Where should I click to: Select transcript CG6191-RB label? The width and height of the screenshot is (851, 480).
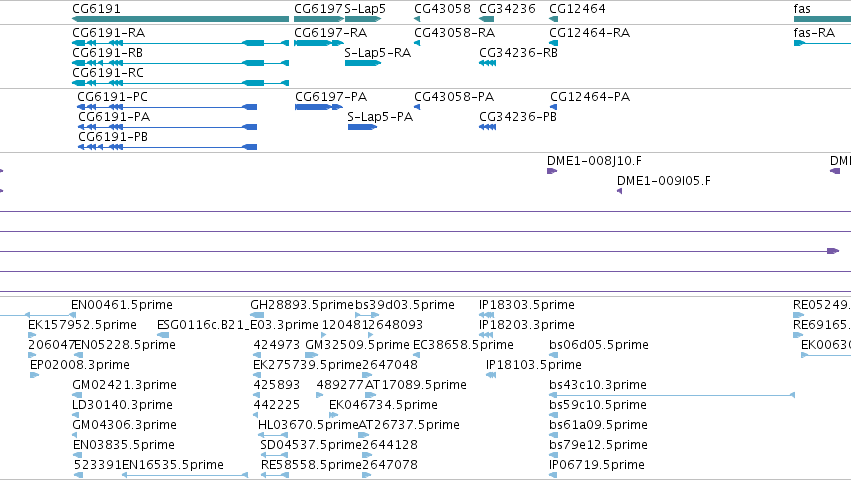(107, 53)
